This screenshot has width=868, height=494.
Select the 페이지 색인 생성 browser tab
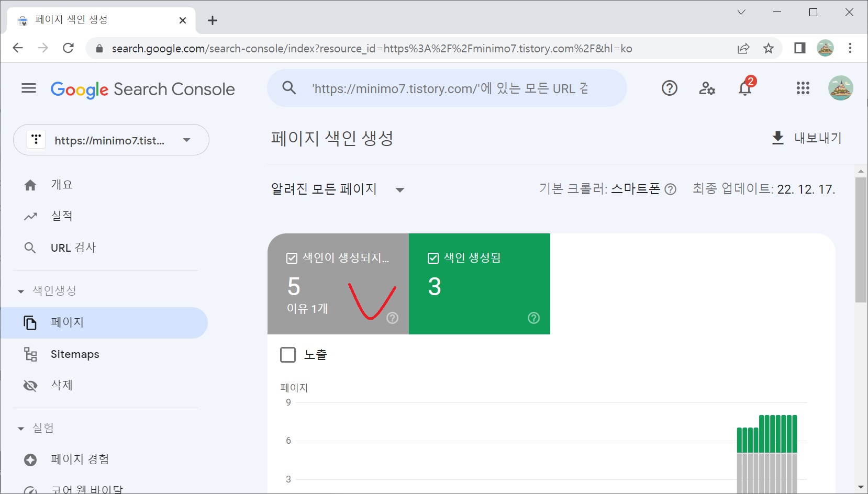pos(101,20)
